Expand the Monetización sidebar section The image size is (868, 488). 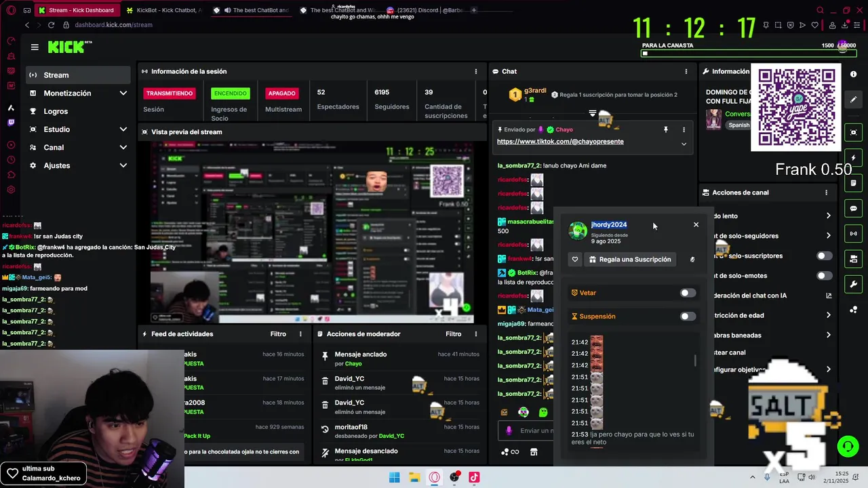123,93
